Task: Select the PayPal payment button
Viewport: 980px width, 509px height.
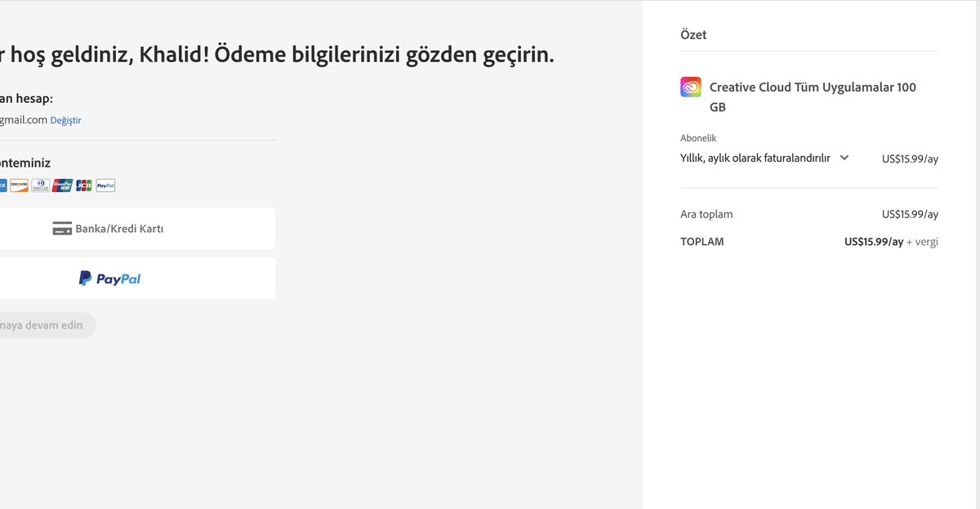Action: coord(137,279)
